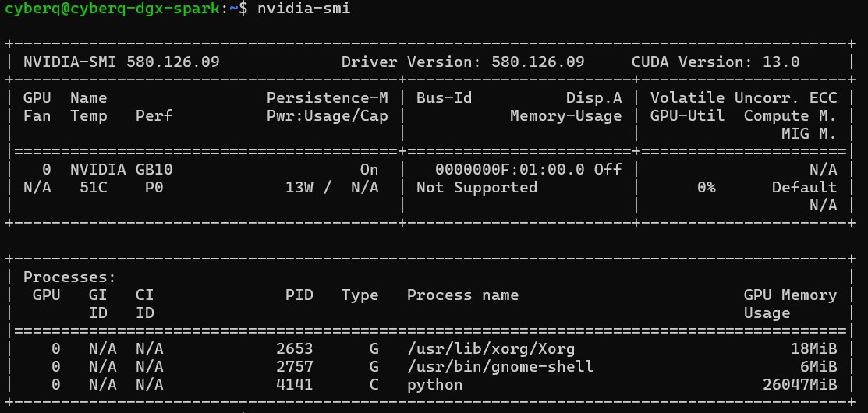
Task: Click the Not Supported memory usage text
Action: pyautogui.click(x=477, y=188)
